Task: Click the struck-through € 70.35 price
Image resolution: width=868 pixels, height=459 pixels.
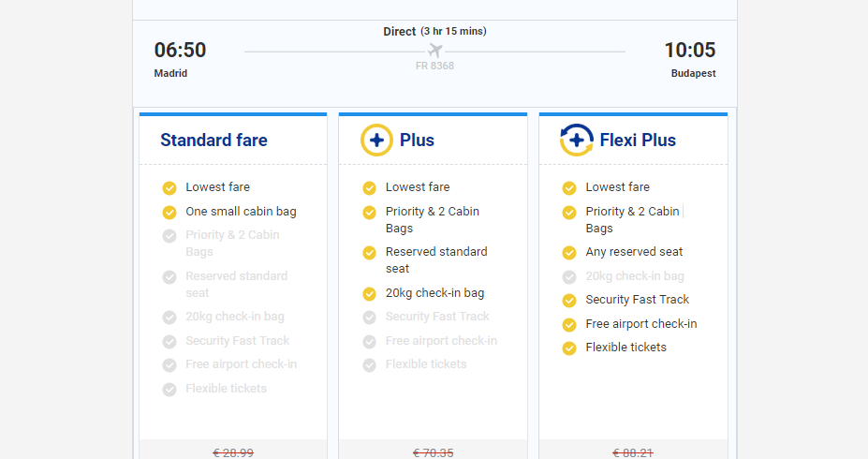Action: point(433,452)
